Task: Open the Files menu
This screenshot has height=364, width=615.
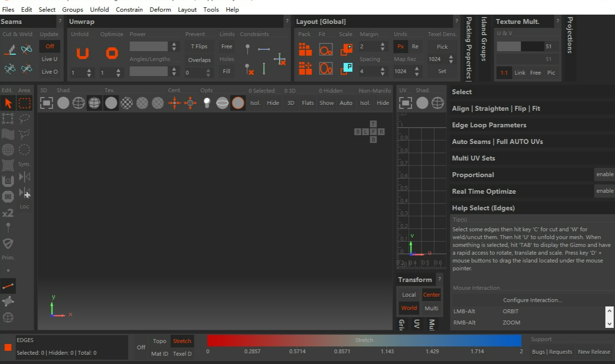Action: click(x=8, y=9)
